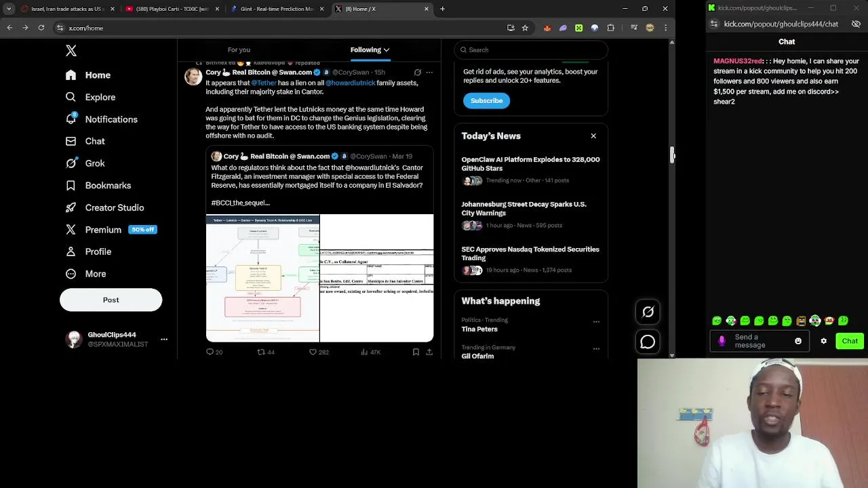Open more options on Cory's 15h post
This screenshot has height=488, width=868.
[429, 73]
